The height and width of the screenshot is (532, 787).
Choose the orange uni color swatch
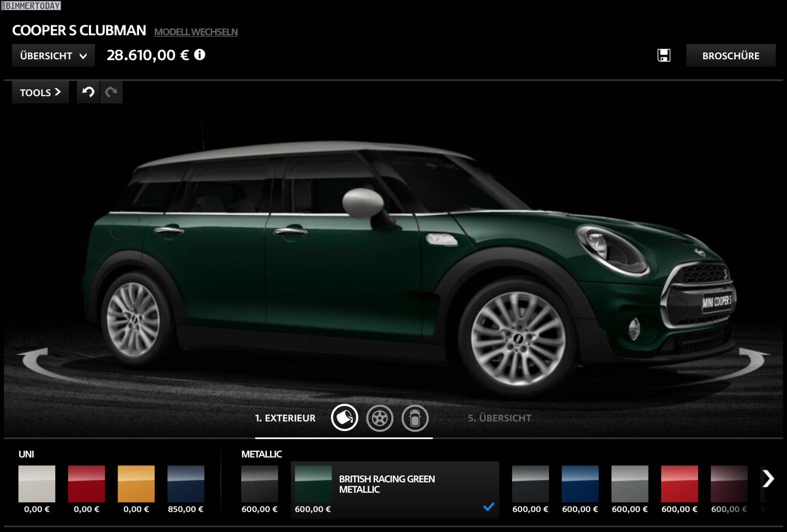point(136,484)
